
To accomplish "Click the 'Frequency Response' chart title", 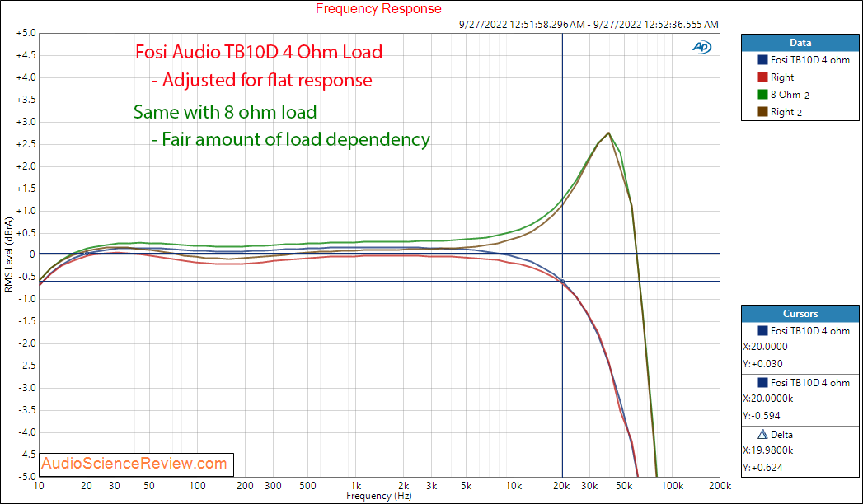I will click(x=378, y=9).
